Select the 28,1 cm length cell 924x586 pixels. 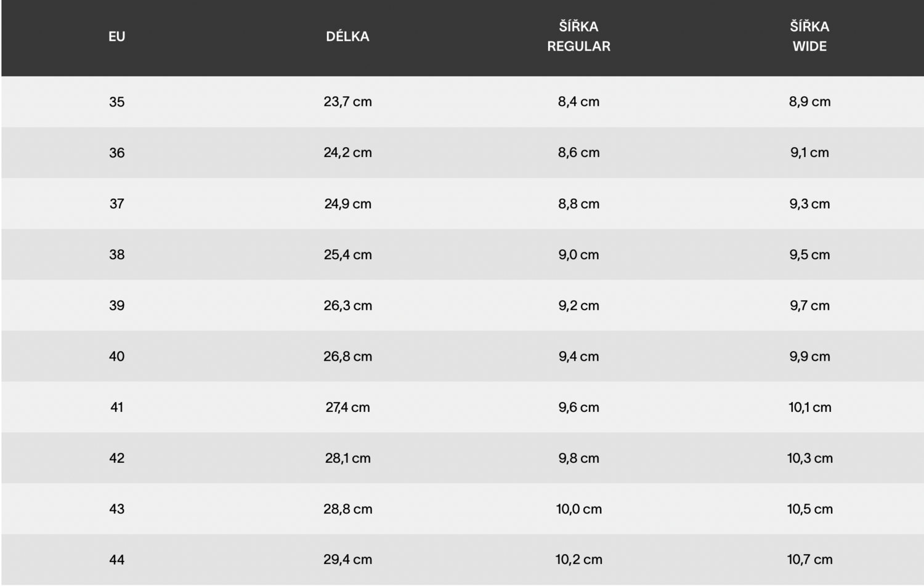click(347, 458)
